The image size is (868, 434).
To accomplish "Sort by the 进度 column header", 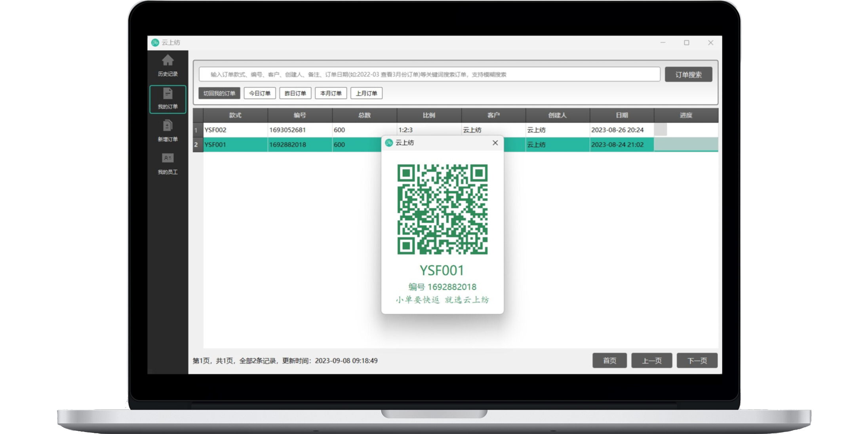I will tap(686, 115).
